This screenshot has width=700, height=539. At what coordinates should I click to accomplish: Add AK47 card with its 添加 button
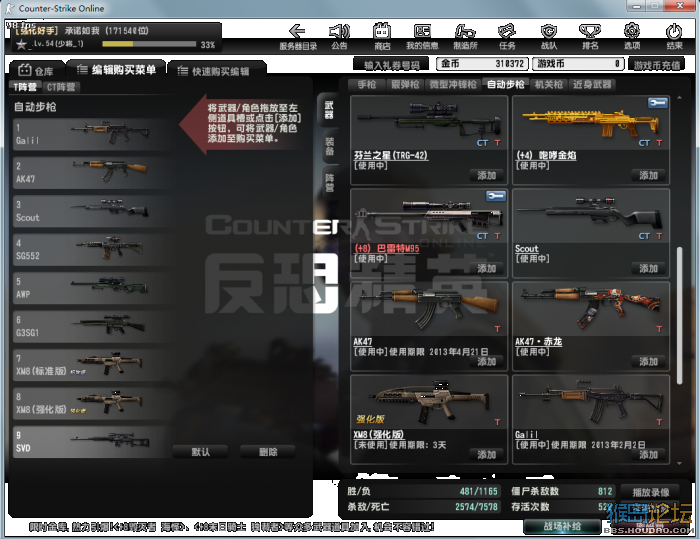487,361
